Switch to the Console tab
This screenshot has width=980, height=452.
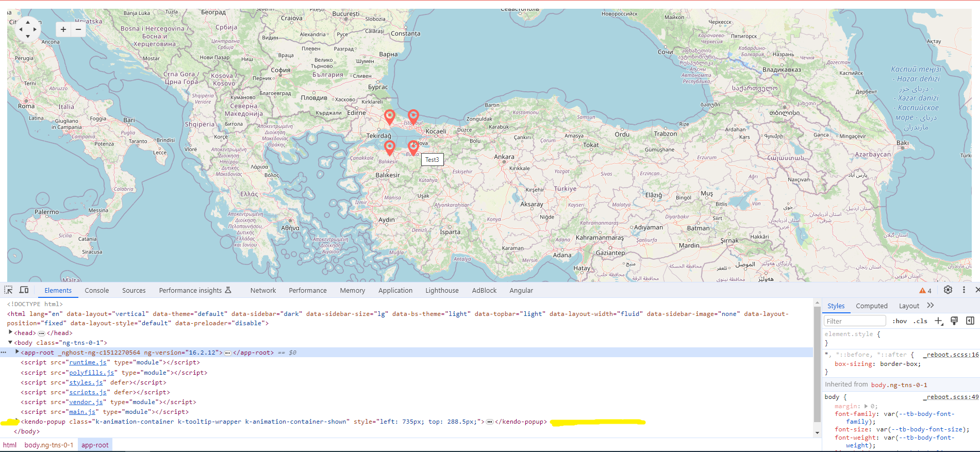[x=96, y=291]
